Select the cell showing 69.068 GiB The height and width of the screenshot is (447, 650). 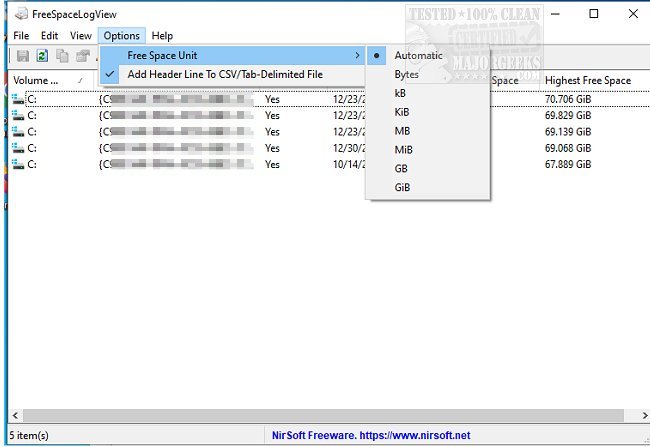coord(568,148)
